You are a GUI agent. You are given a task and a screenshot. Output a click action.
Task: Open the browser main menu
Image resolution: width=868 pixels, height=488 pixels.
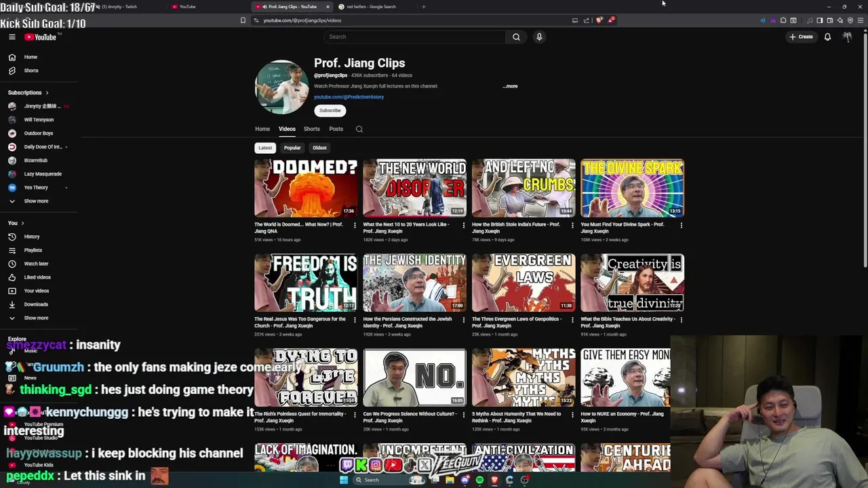pyautogui.click(x=861, y=20)
